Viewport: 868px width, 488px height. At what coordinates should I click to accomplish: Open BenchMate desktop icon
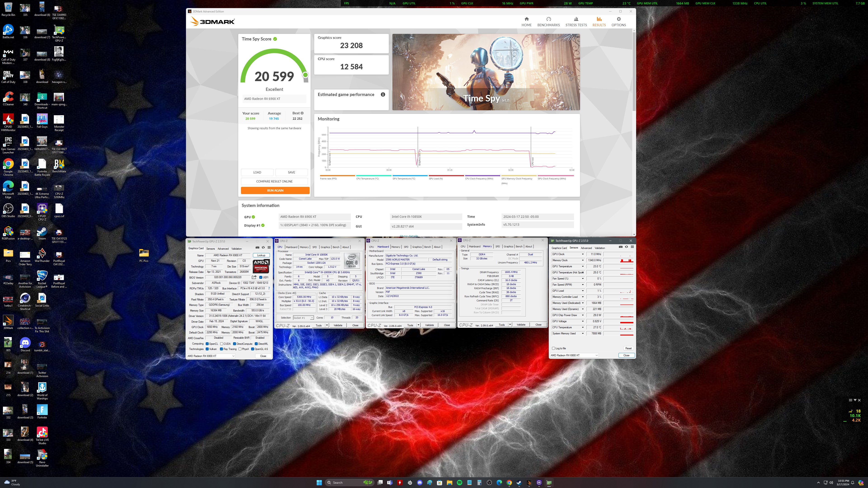click(x=59, y=166)
